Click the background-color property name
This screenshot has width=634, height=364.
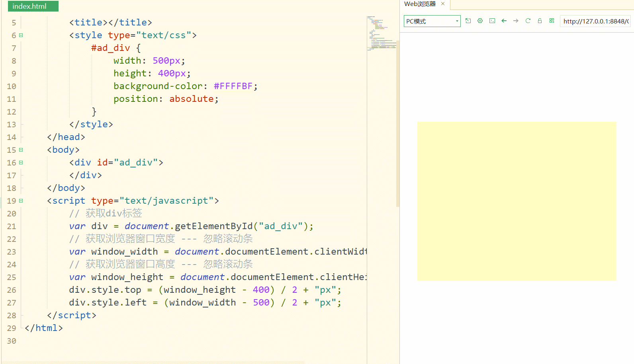click(x=158, y=86)
